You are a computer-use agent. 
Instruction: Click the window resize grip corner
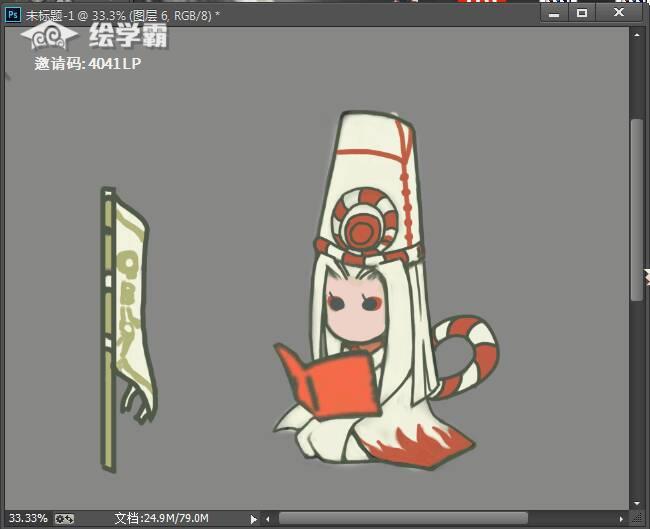(637, 519)
